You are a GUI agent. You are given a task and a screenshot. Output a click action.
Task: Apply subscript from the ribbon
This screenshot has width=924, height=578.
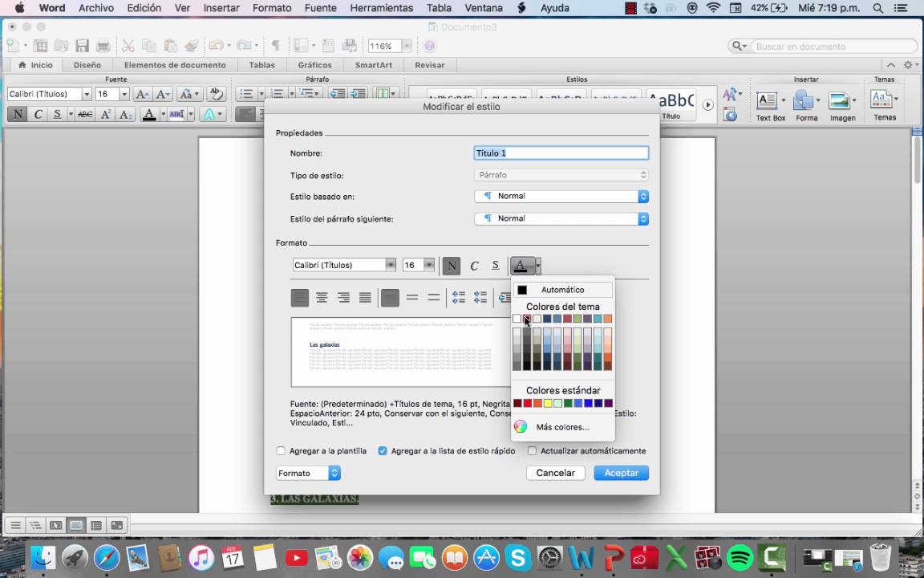(x=125, y=114)
